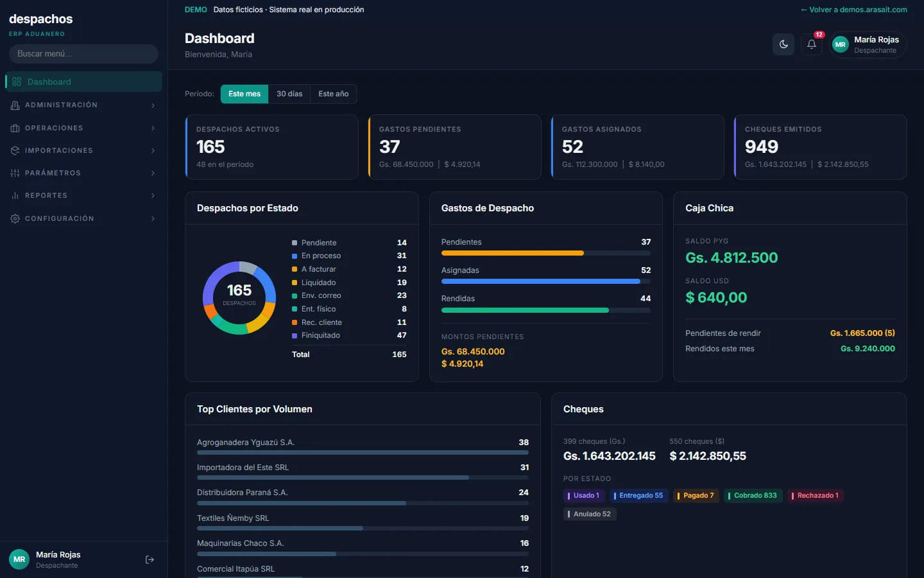Click the MR avatar in the header
924x578 pixels.
coord(840,44)
